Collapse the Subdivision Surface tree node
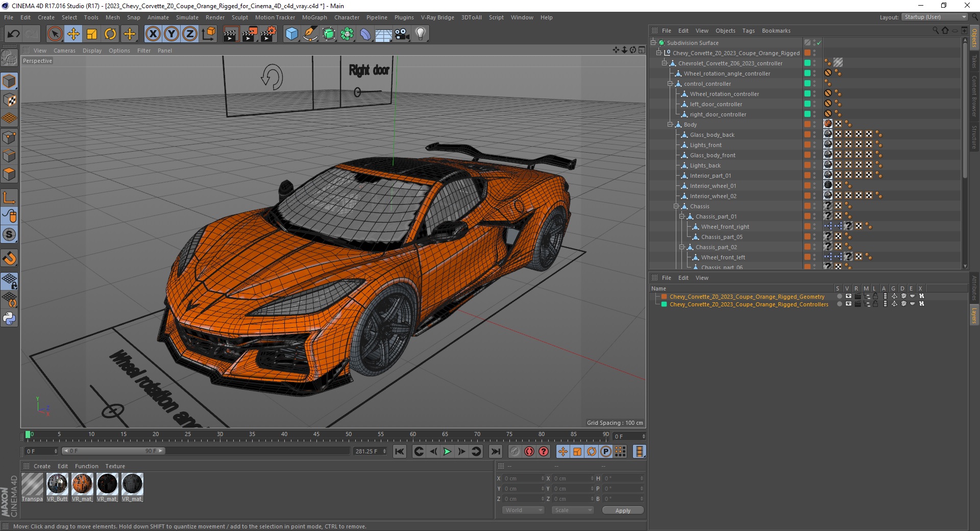Screen dimensions: 980x531 tap(653, 43)
